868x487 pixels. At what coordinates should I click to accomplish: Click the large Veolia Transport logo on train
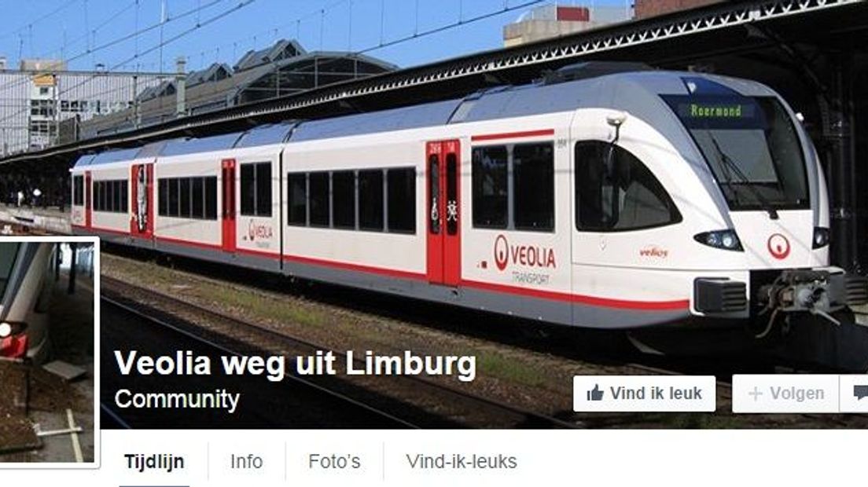[x=524, y=259]
